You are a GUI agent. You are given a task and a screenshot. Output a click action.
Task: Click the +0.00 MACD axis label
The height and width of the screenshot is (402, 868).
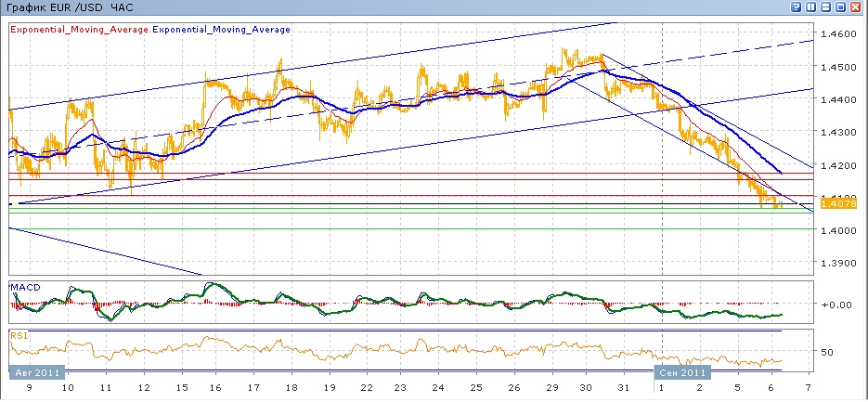[x=840, y=304]
